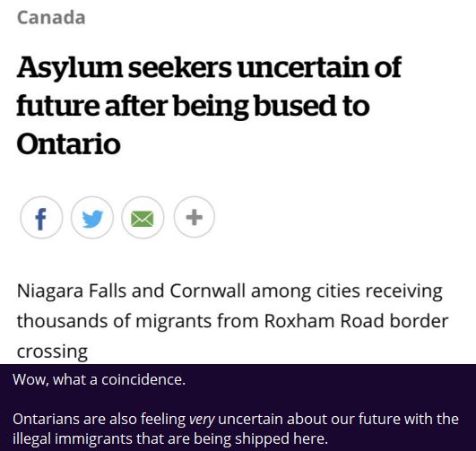This screenshot has width=476, height=451.
Task: Share the article on Twitter
Action: pos(92,218)
